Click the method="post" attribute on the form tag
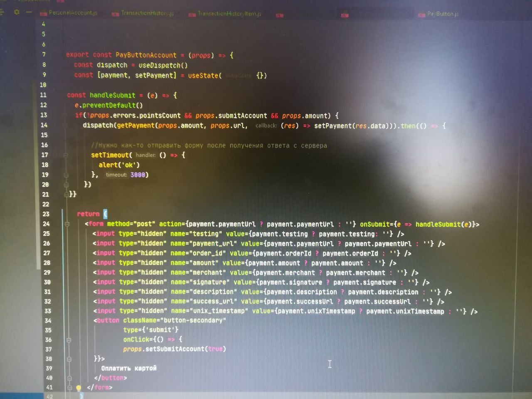 point(131,224)
